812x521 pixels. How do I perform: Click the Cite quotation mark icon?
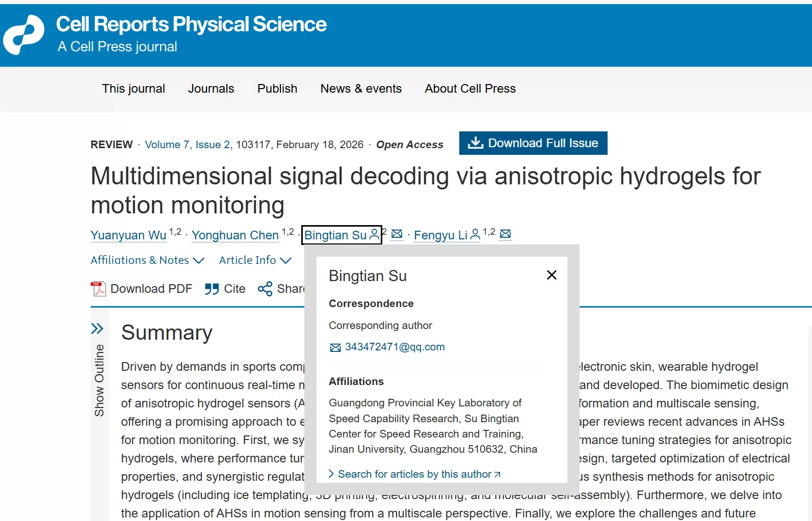pos(212,289)
